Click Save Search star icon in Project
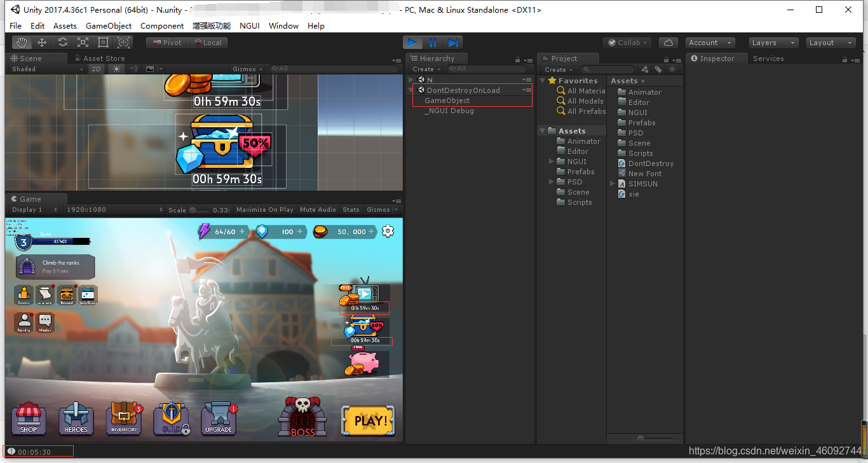This screenshot has width=868, height=463. pyautogui.click(x=672, y=69)
